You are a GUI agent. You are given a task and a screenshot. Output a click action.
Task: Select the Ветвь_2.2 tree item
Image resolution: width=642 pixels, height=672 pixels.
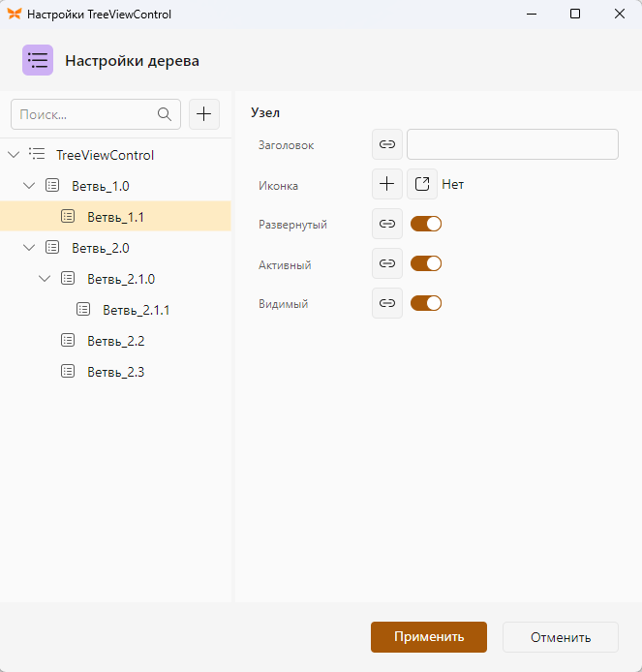115,341
